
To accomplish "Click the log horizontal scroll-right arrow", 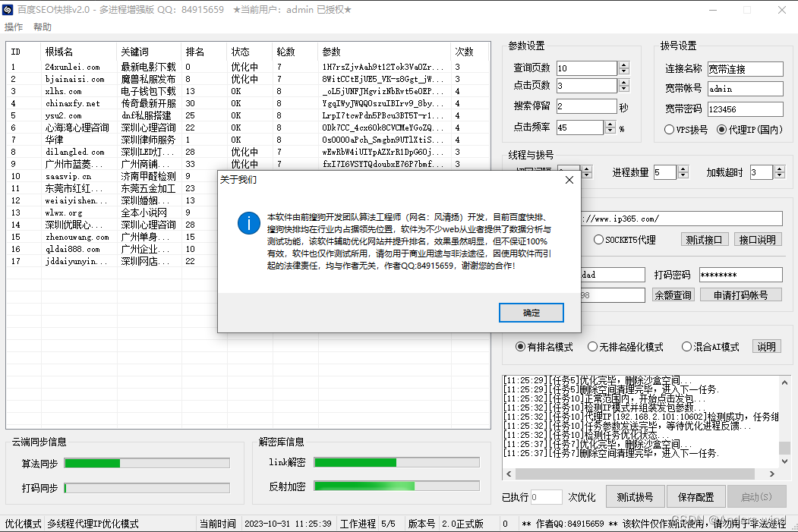I will coord(772,474).
